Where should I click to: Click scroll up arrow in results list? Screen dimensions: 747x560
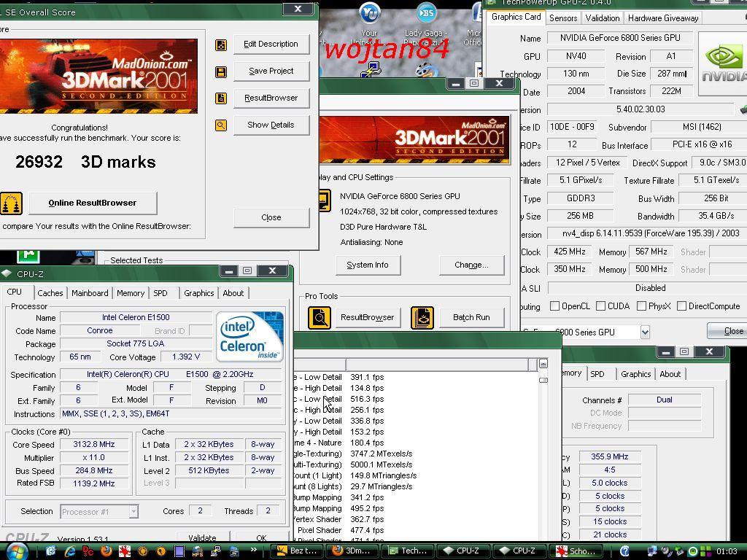point(543,365)
